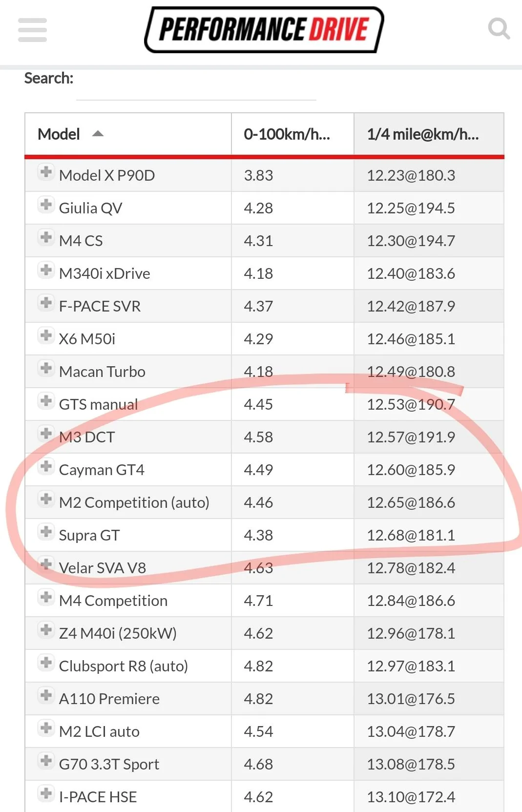Click plus icon beside F-PACE SVR
The width and height of the screenshot is (522, 812).
click(x=46, y=303)
